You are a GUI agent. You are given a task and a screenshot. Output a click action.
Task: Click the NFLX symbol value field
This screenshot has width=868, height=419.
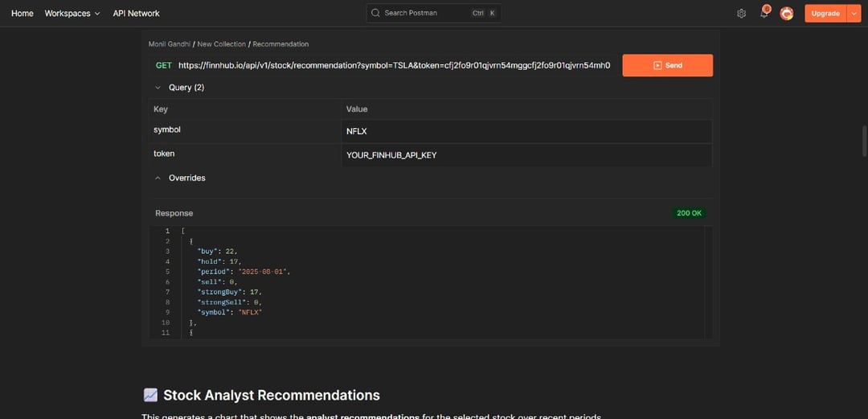tap(526, 131)
